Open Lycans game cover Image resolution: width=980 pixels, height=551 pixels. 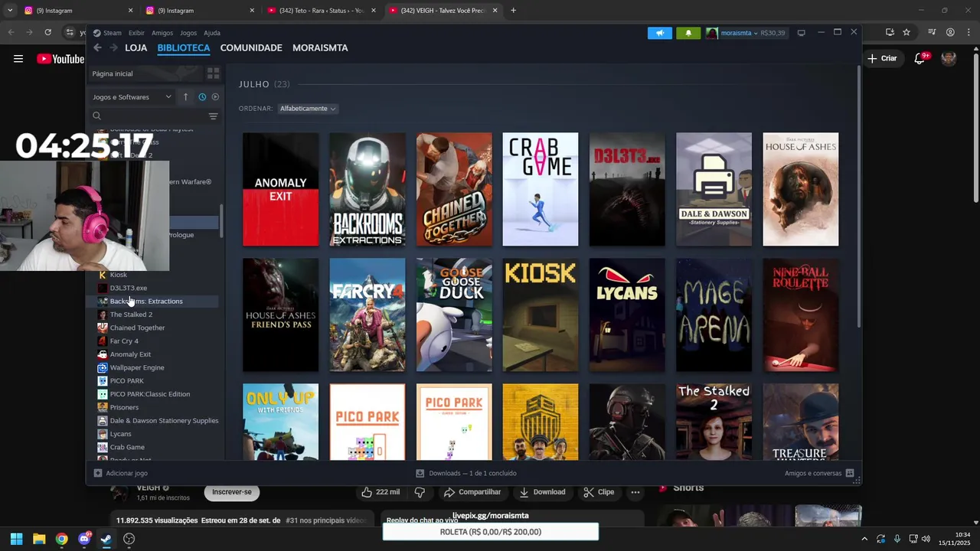tap(627, 315)
